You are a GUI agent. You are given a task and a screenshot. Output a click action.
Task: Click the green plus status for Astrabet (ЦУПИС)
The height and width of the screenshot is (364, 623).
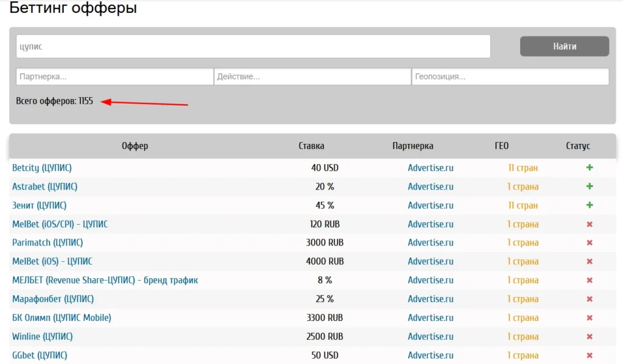point(590,186)
